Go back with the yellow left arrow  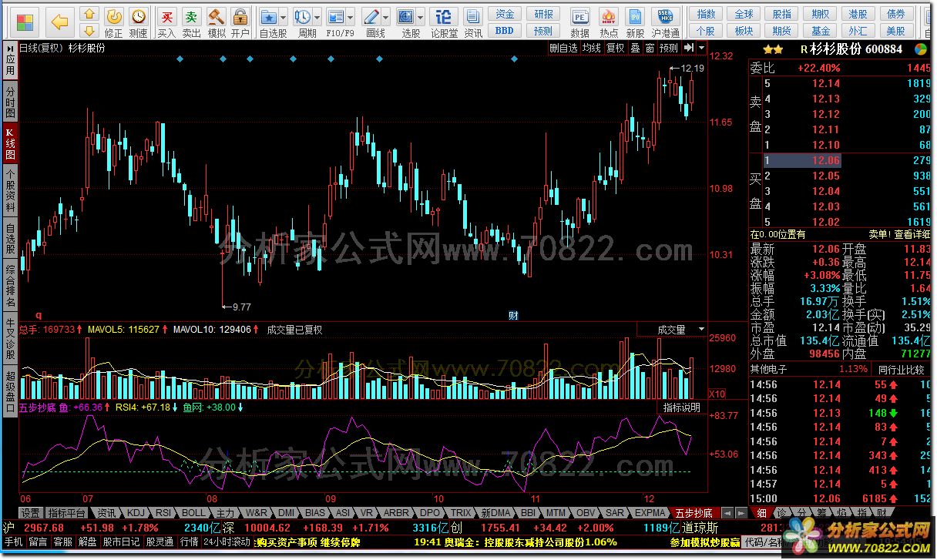click(59, 22)
